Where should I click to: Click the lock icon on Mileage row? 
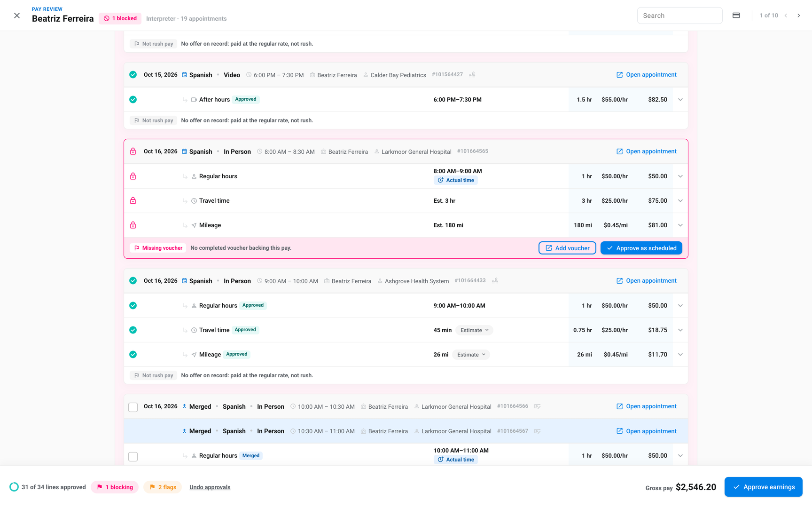coord(133,225)
